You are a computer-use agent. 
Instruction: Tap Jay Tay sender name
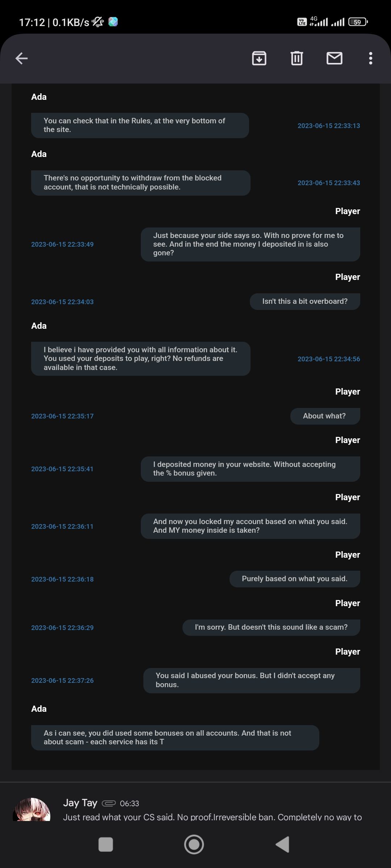(x=80, y=803)
